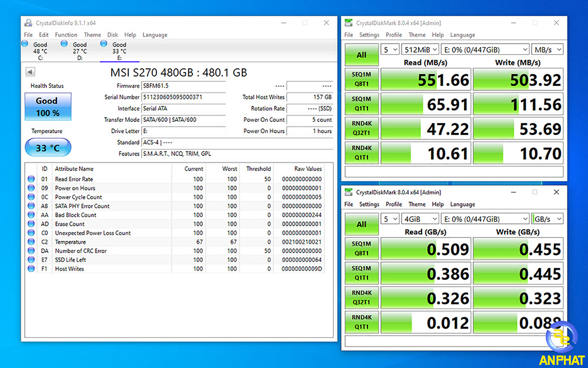The height and width of the screenshot is (368, 588).
Task: Run SEQ1M Q1T1 test in lower CrystalDiskMark
Action: click(x=362, y=273)
